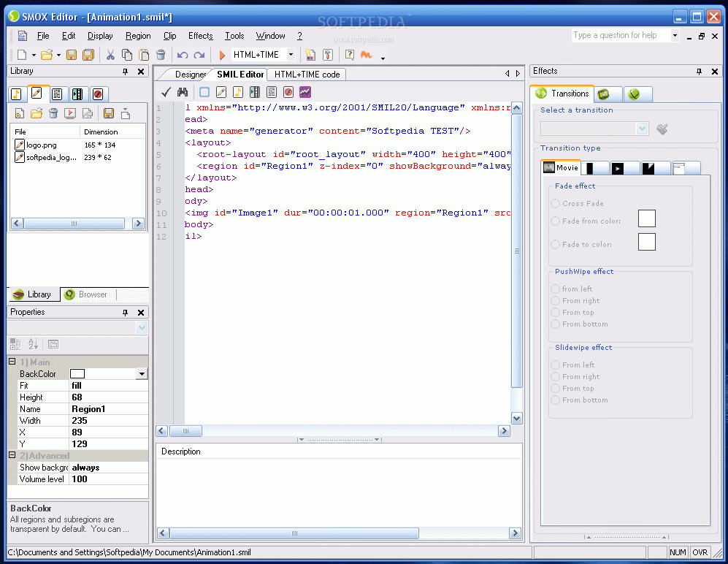
Task: Open the video library filmstrip tab
Action: (x=77, y=94)
